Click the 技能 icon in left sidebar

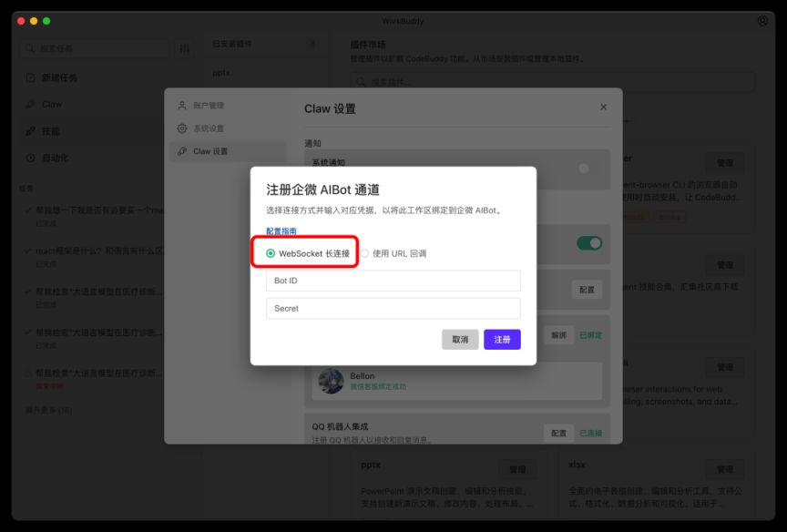30,131
